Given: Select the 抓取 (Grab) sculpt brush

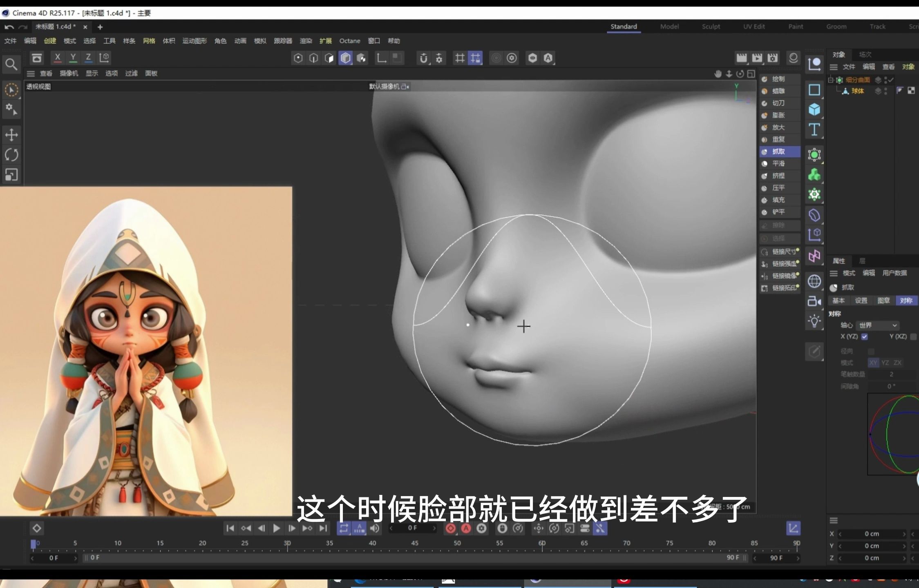Looking at the screenshot, I should coord(779,151).
